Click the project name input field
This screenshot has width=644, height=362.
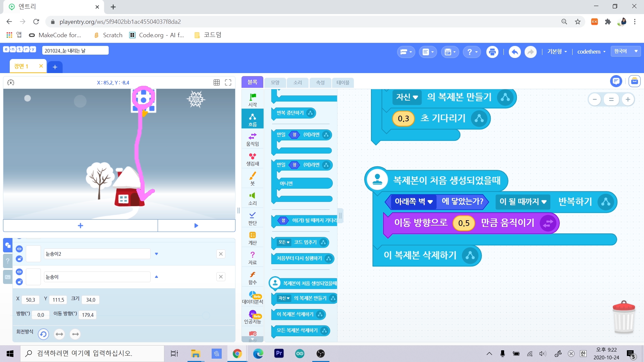(x=75, y=51)
